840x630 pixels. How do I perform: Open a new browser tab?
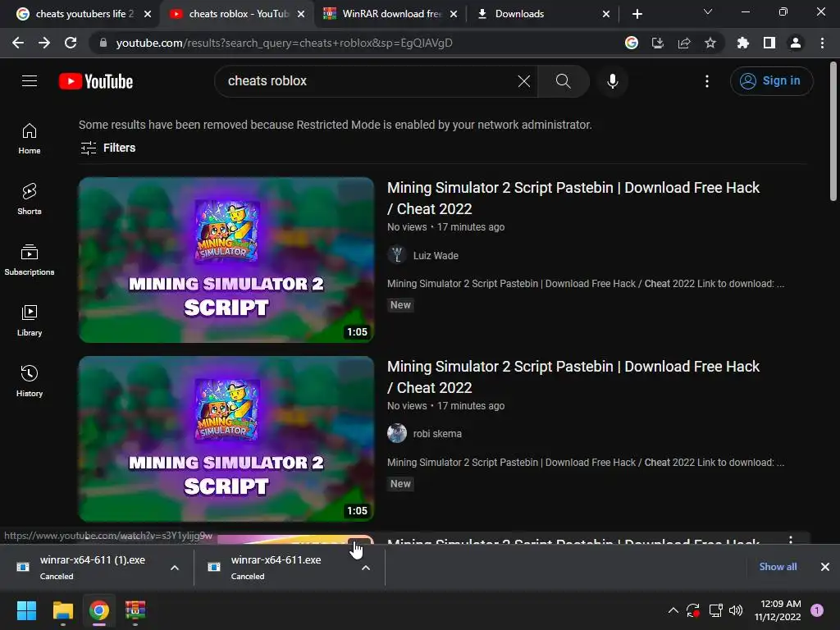(x=637, y=14)
